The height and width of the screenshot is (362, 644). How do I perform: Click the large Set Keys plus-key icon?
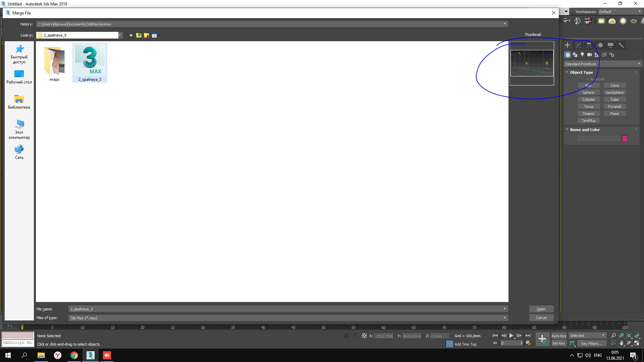tap(542, 339)
